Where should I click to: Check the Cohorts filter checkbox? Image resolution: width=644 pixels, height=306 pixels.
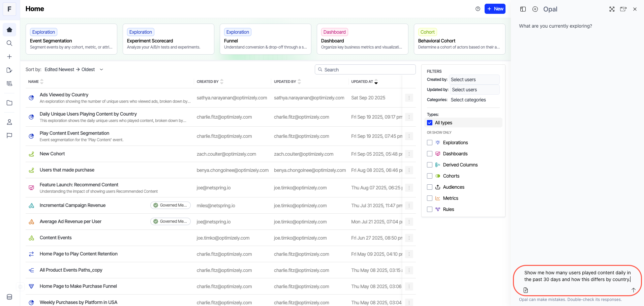430,176
